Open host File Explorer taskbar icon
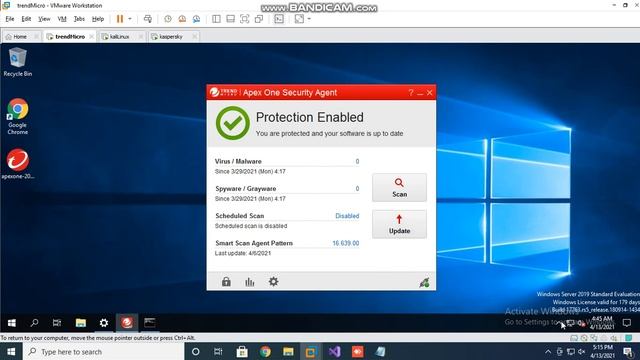The width and height of the screenshot is (640, 360). pos(289,351)
